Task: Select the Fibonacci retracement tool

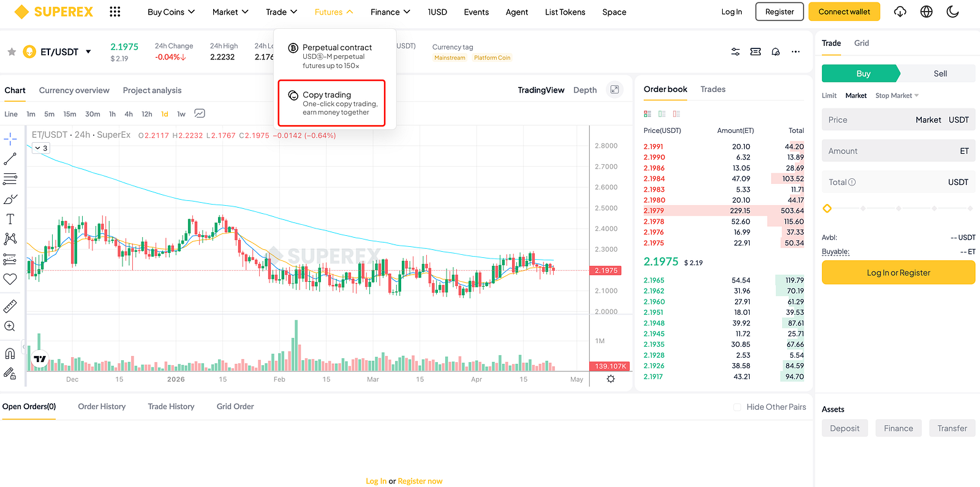Action: 10,179
